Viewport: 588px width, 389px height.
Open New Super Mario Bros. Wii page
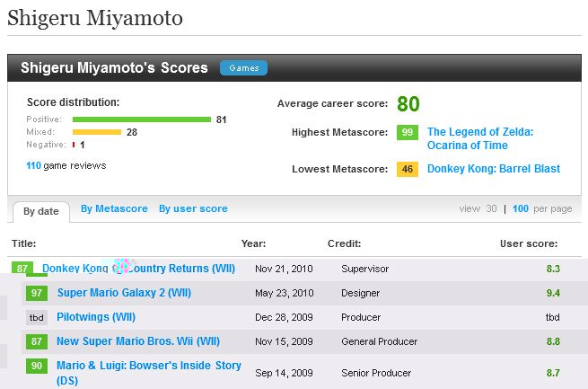coord(137,341)
